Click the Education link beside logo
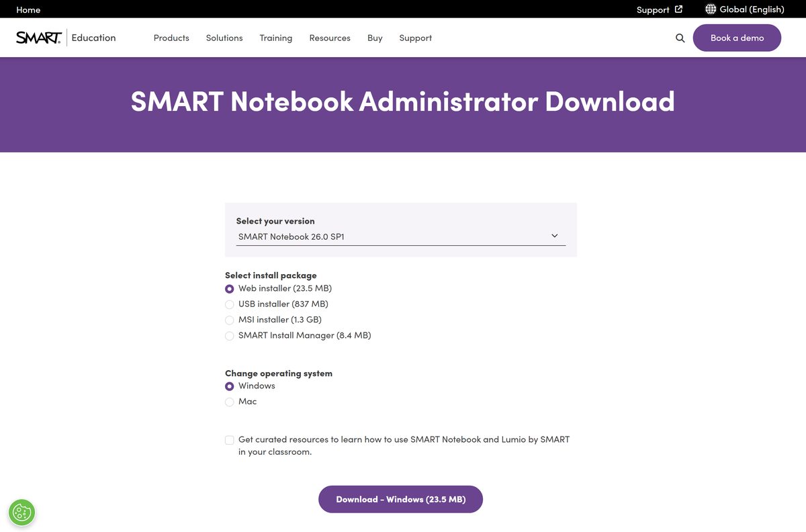Viewport: 806px width, 532px height. tap(93, 38)
